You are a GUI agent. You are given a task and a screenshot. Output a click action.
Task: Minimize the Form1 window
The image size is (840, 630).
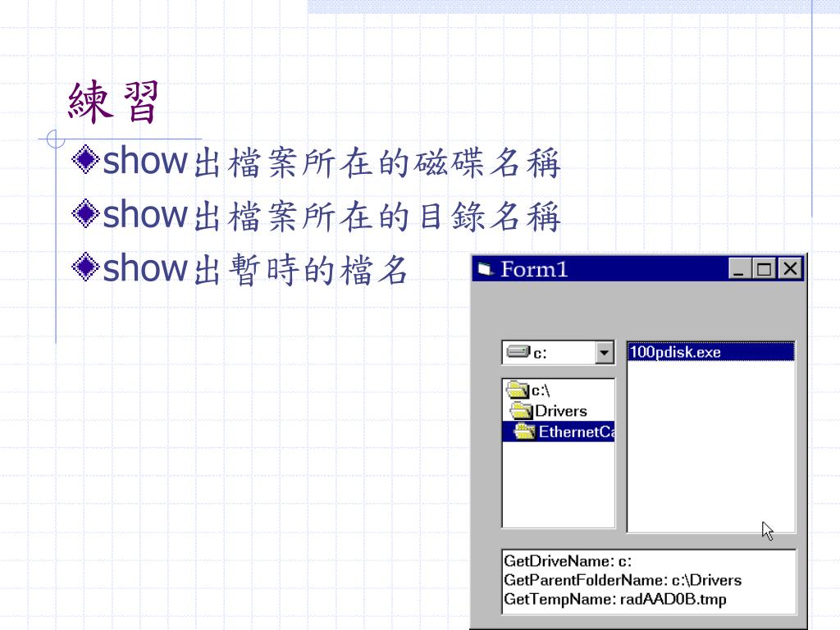click(739, 268)
